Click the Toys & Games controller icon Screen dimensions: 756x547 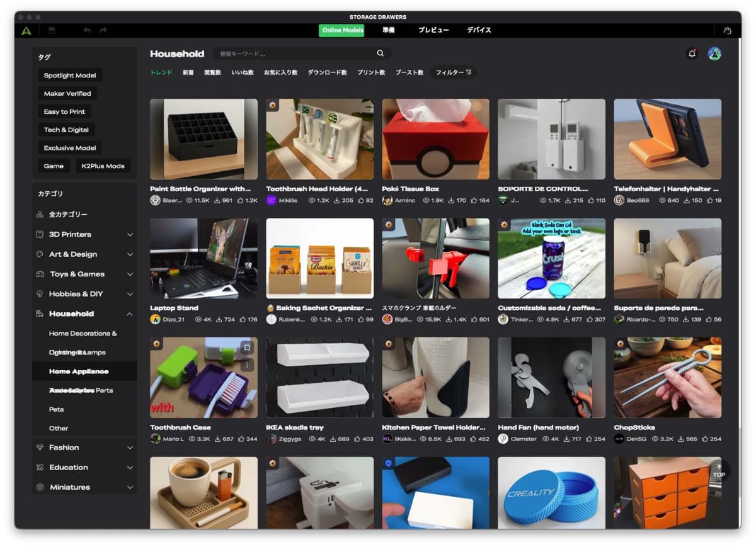click(40, 274)
